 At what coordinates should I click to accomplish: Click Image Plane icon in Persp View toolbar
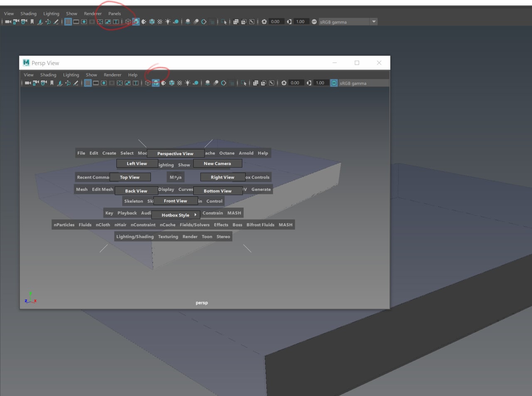59,83
